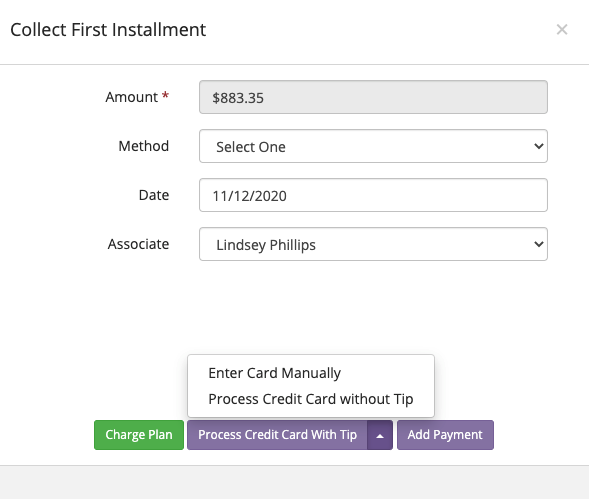Image resolution: width=589 pixels, height=499 pixels.
Task: Click the red required asterisk next to Amount
Action: [x=165, y=96]
